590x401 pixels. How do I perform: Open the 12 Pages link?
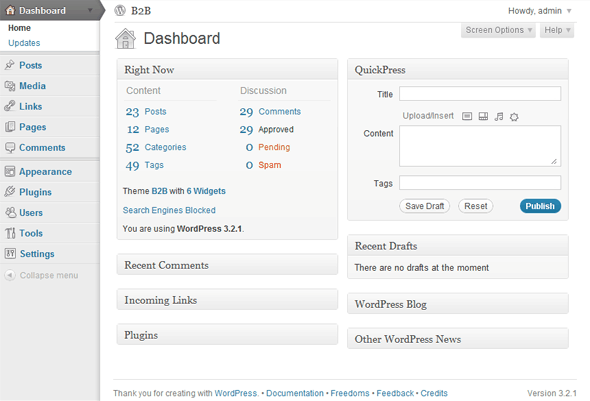[148, 129]
